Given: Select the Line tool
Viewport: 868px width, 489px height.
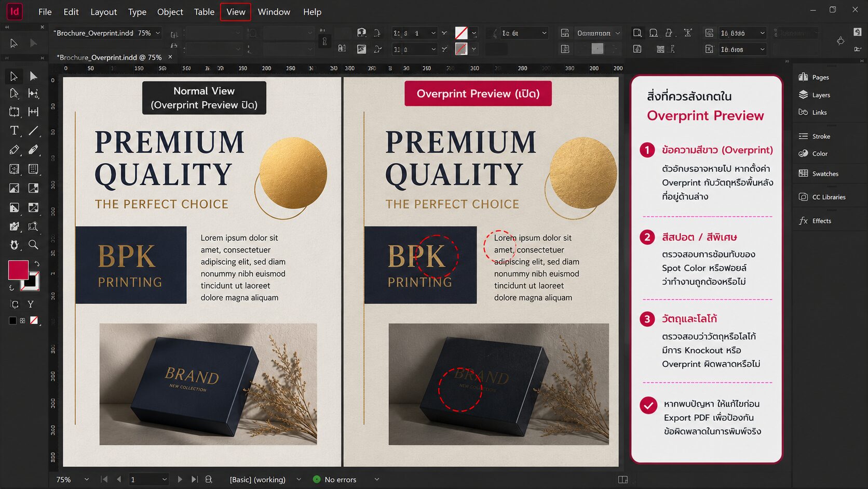Looking at the screenshot, I should pos(33,130).
